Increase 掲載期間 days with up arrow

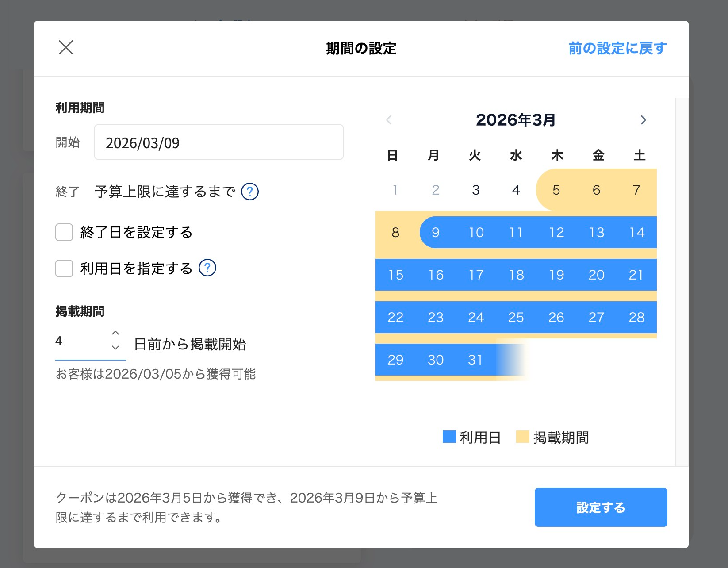(x=115, y=333)
